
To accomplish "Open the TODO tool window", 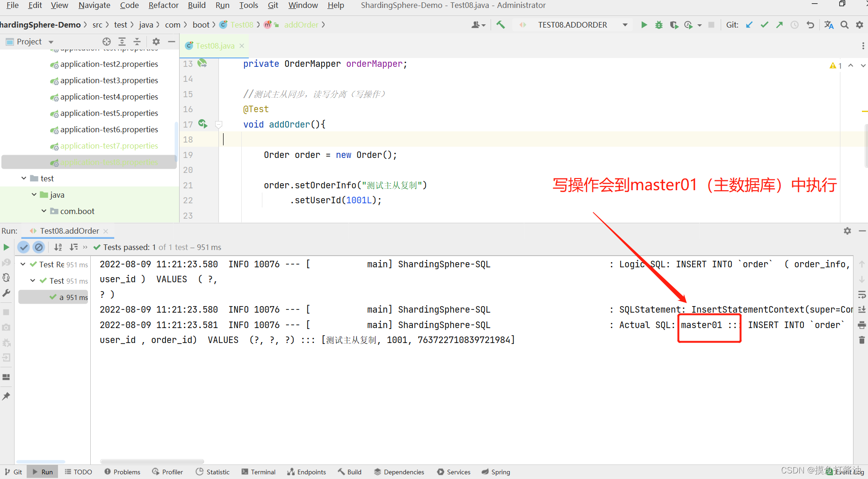I will tap(78, 472).
